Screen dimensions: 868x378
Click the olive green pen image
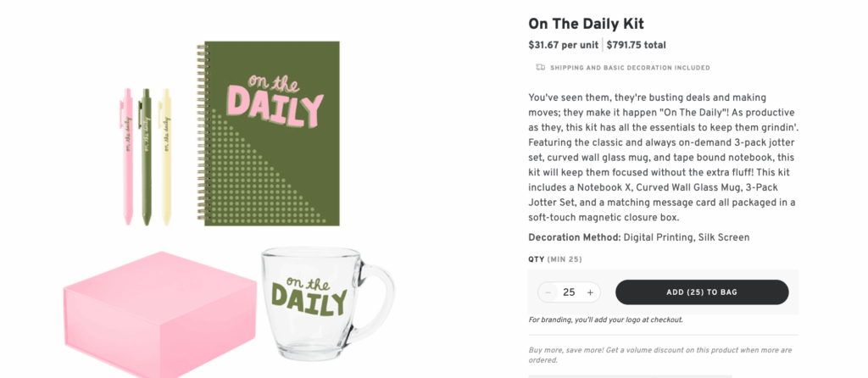[146, 156]
